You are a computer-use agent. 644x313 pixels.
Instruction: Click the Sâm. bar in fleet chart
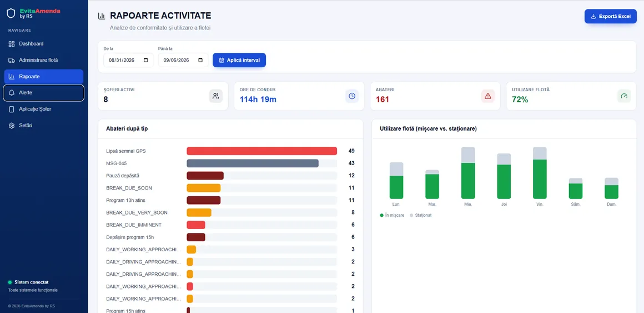coord(575,188)
